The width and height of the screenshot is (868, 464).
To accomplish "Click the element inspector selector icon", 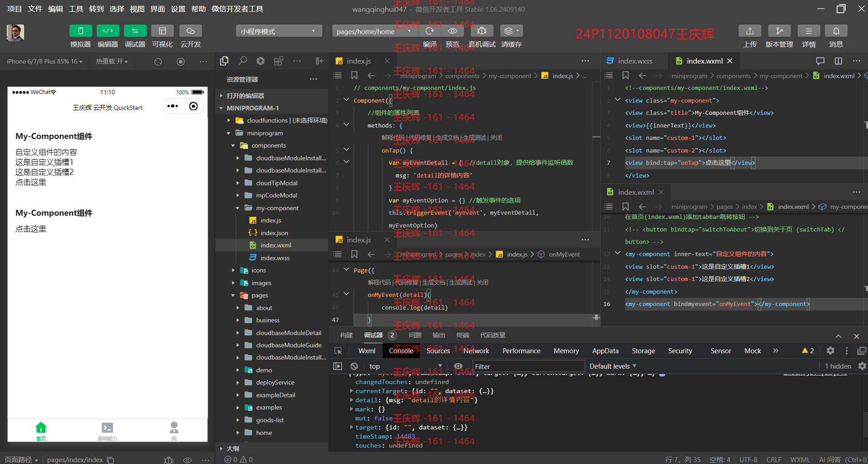I will coord(338,351).
